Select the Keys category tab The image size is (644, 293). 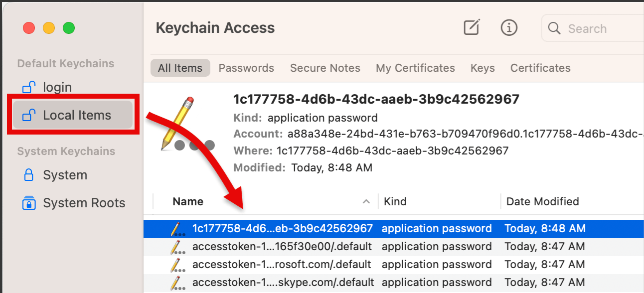(483, 68)
